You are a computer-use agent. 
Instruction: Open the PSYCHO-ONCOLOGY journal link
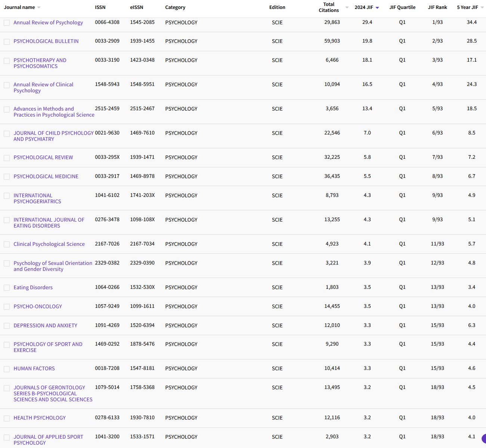coord(38,306)
